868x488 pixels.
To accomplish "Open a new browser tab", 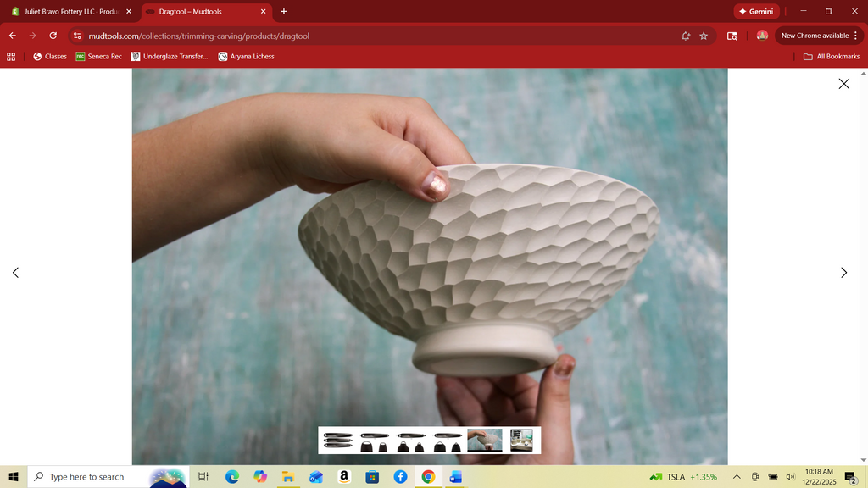I will tap(284, 12).
